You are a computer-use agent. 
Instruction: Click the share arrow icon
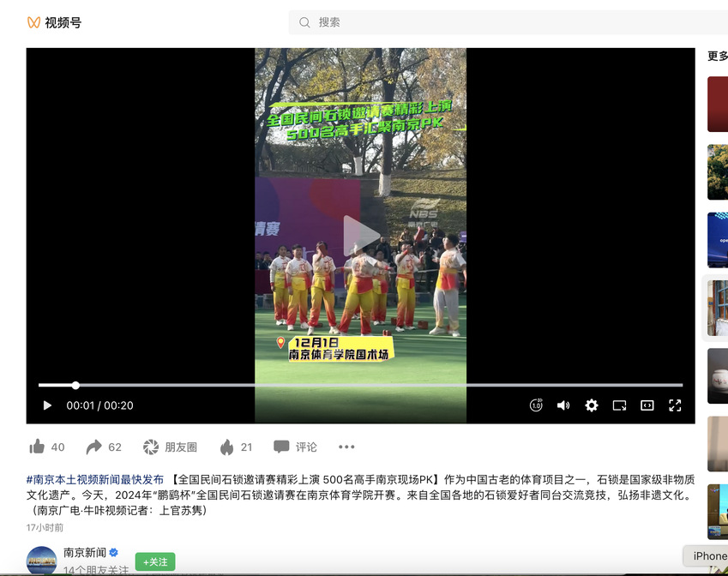[94, 447]
